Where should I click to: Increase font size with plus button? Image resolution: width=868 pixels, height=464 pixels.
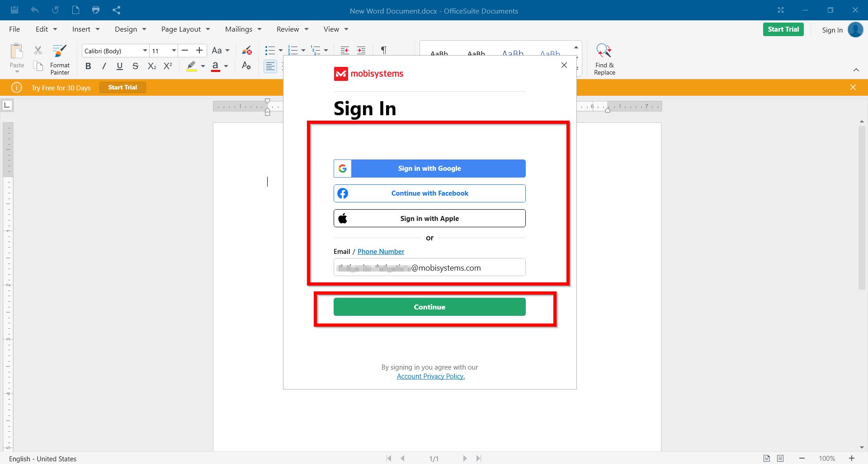(x=199, y=51)
